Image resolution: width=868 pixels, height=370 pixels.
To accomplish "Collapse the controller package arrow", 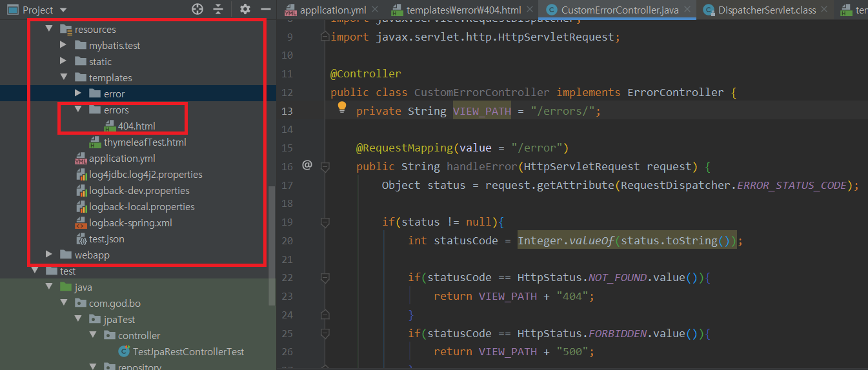I will tap(93, 335).
